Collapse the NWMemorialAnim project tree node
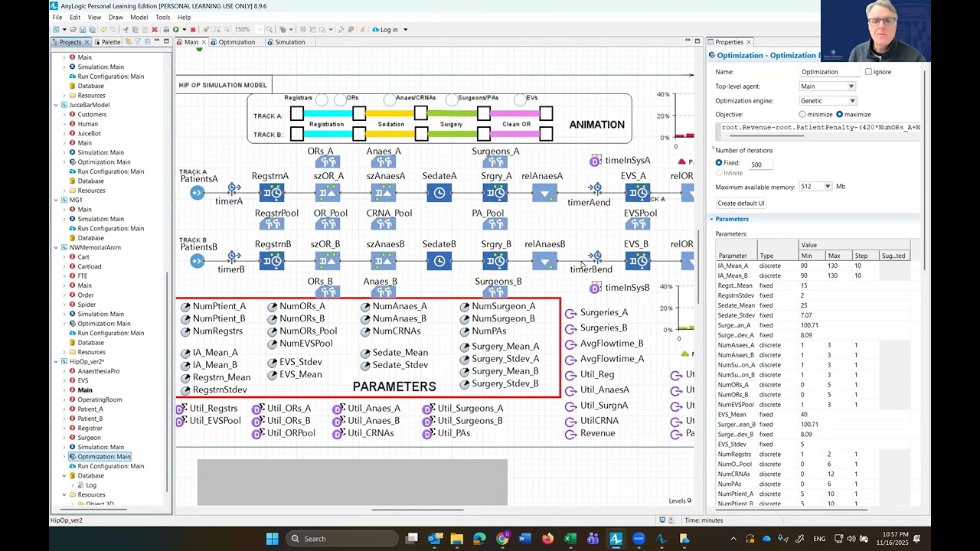 pyautogui.click(x=56, y=248)
